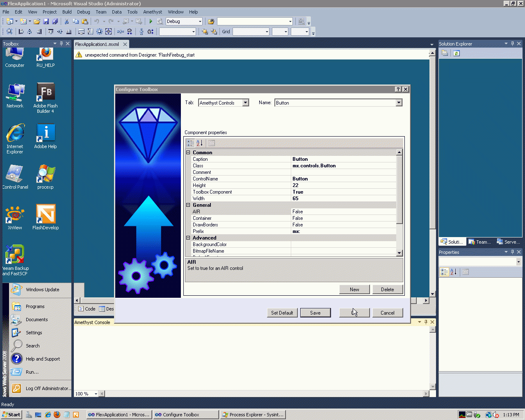This screenshot has width=525, height=420.
Task: Collapse the Common property category
Action: [x=188, y=153]
